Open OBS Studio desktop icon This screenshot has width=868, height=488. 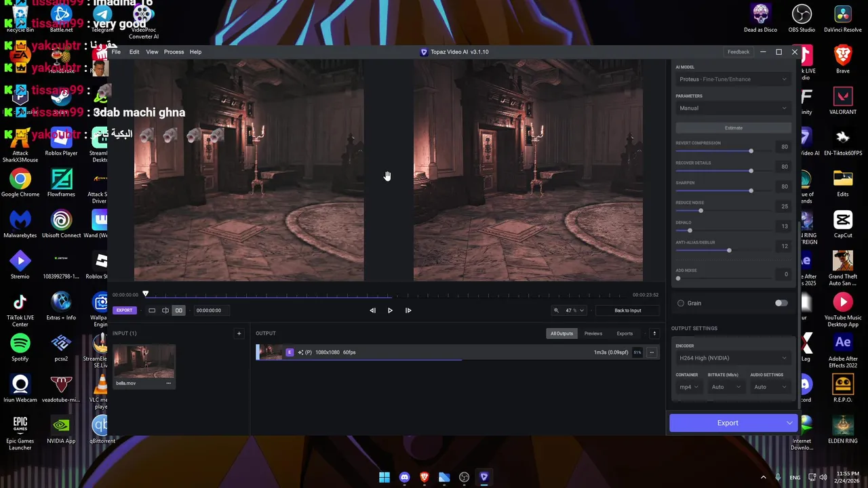(802, 18)
